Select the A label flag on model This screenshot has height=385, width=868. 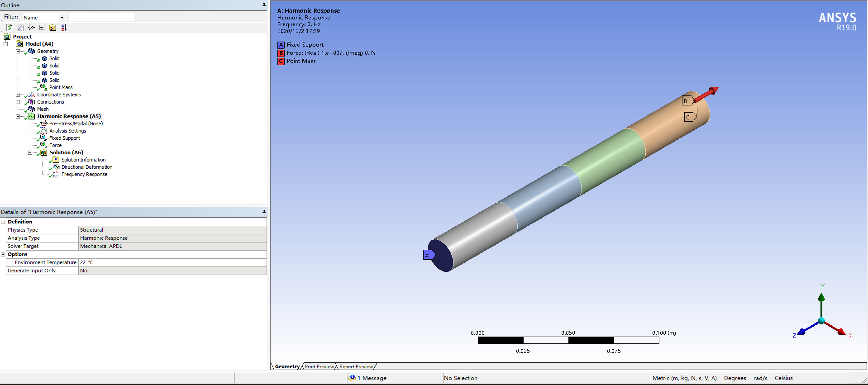point(428,255)
